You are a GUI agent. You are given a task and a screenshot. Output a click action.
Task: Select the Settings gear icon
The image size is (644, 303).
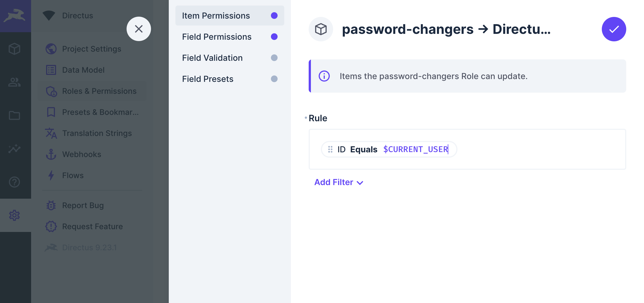click(14, 215)
